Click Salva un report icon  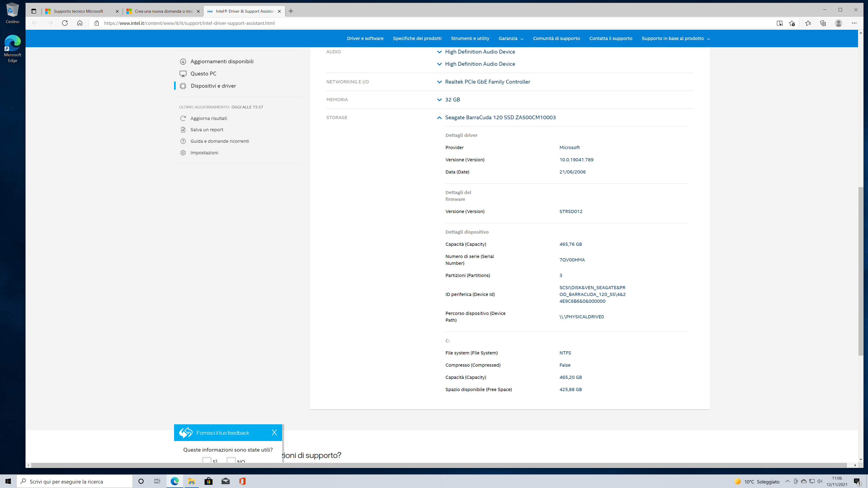(183, 130)
